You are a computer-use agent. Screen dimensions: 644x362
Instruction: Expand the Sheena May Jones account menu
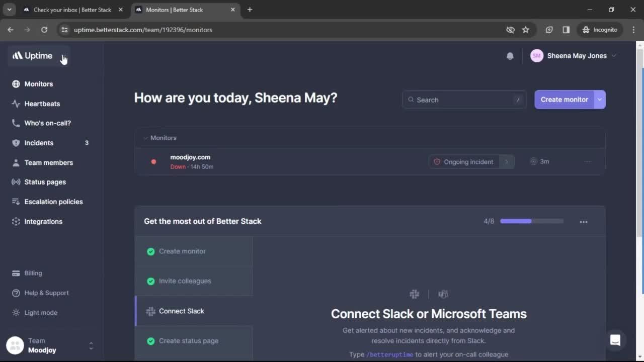(x=574, y=56)
